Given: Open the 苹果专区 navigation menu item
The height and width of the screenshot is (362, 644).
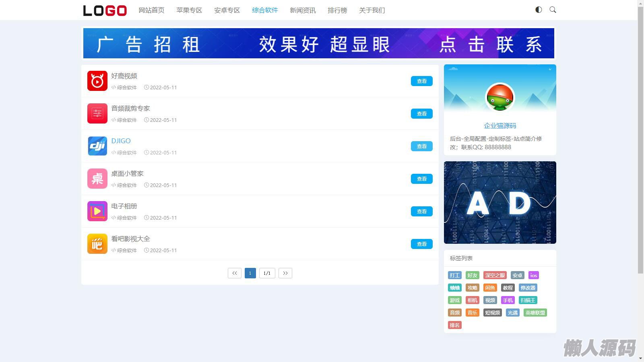Looking at the screenshot, I should (x=189, y=10).
